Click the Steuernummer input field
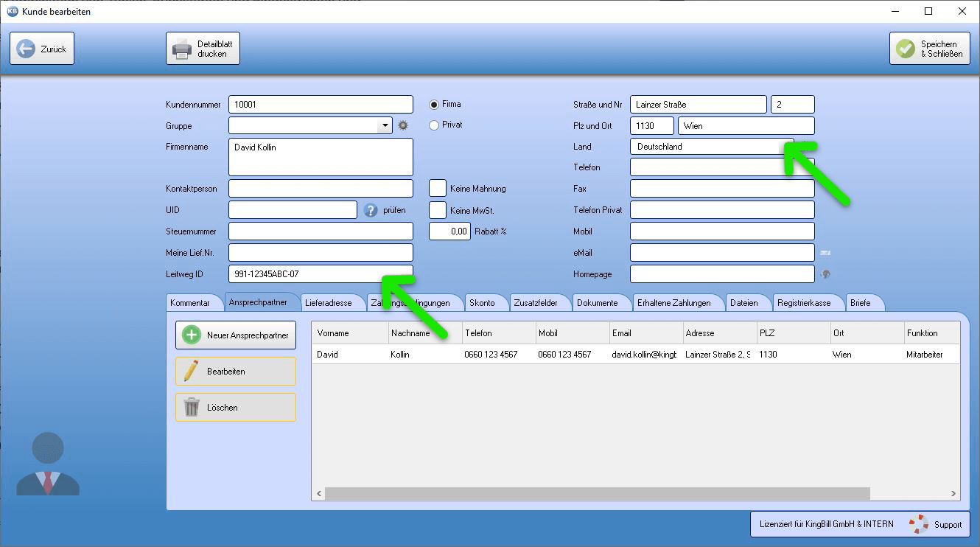 pyautogui.click(x=321, y=231)
